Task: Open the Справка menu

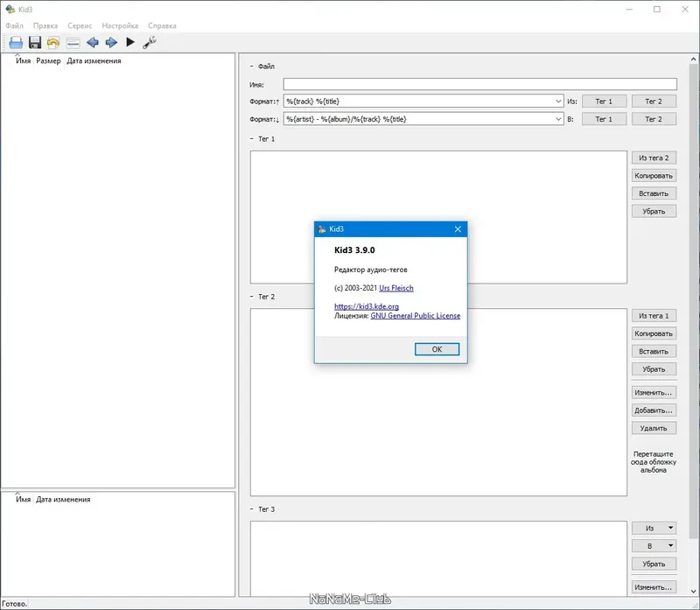Action: pos(162,26)
